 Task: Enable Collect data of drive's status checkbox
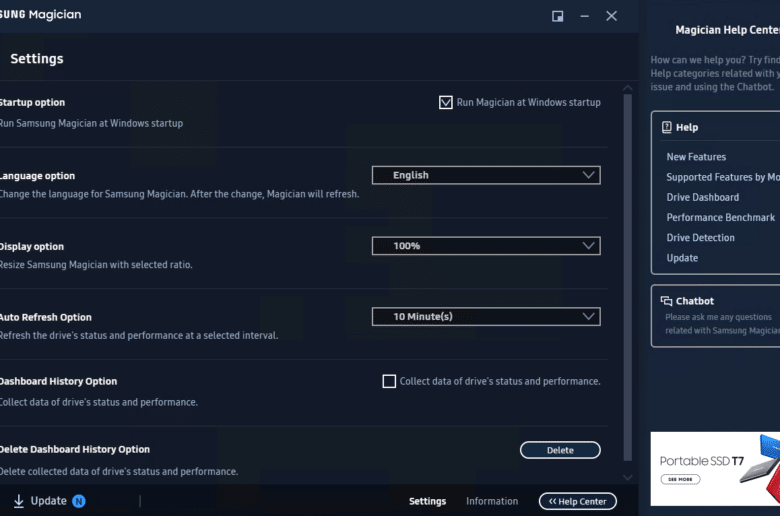[389, 382]
